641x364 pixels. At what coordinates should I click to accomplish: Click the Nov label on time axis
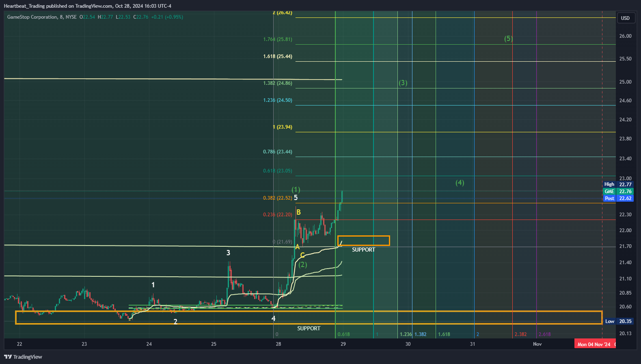tap(537, 344)
